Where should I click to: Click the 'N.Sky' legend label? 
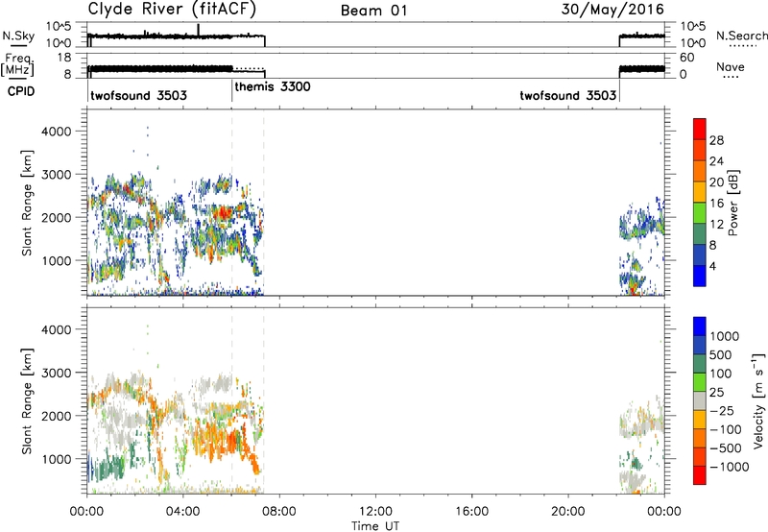pos(18,36)
